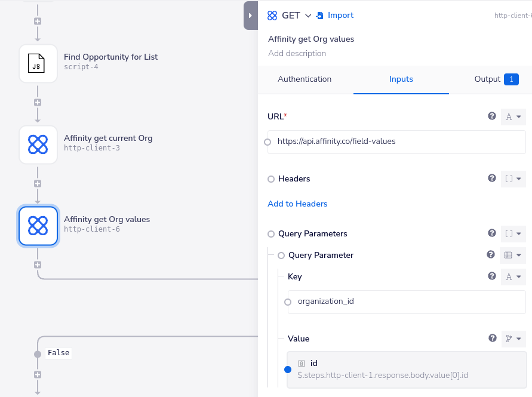
Task: Toggle the Value field connector dot
Action: click(x=288, y=370)
